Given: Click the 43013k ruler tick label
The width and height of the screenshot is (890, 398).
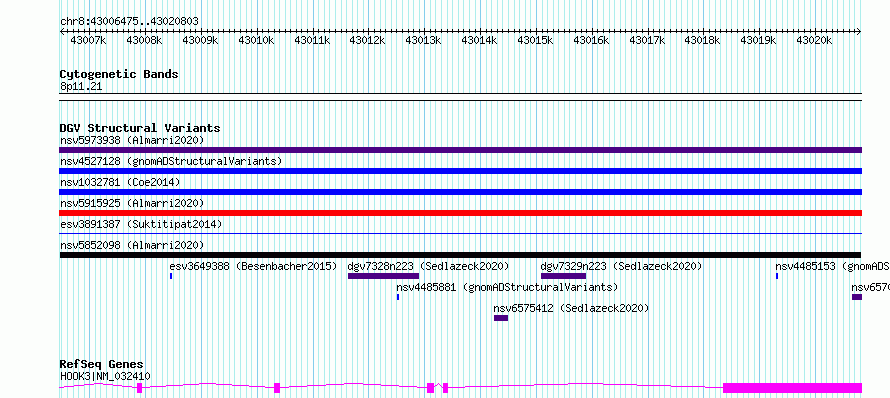Looking at the screenshot, I should (423, 40).
